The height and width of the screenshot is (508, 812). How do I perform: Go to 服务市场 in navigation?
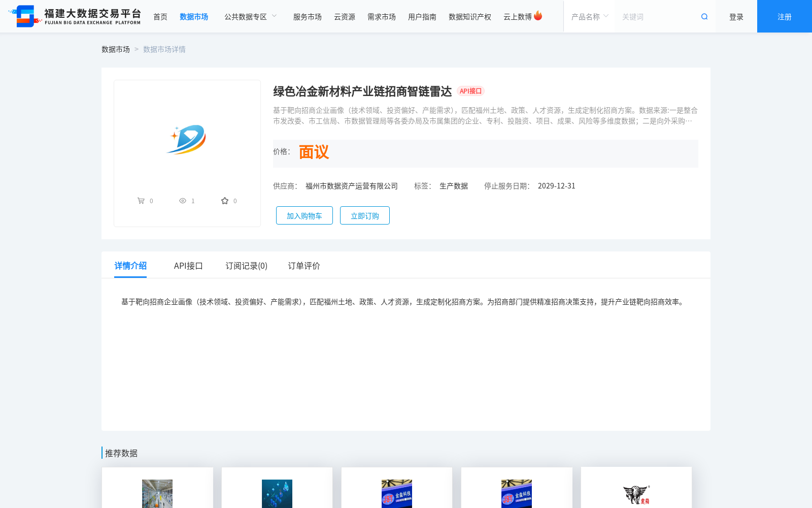click(308, 17)
